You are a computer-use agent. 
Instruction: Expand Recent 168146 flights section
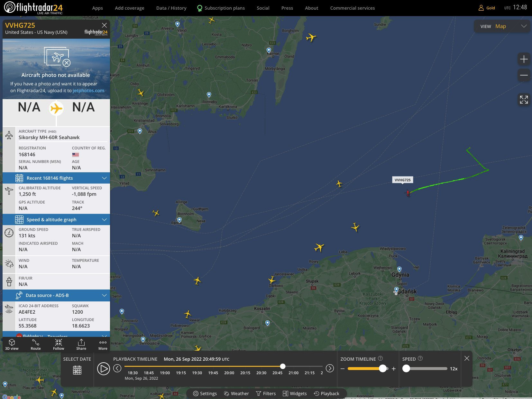[x=56, y=178]
